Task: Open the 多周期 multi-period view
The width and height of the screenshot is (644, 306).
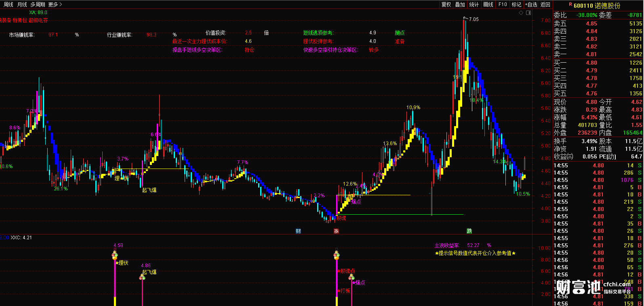Action: (x=38, y=4)
